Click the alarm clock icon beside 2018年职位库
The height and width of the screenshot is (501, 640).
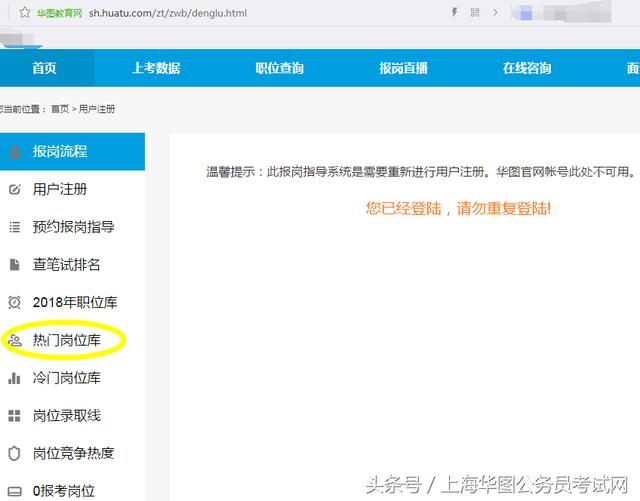click(x=14, y=302)
